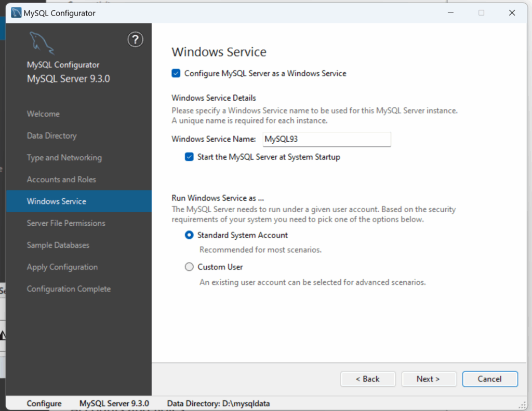Click the Back button
The image size is (532, 411).
coord(368,379)
